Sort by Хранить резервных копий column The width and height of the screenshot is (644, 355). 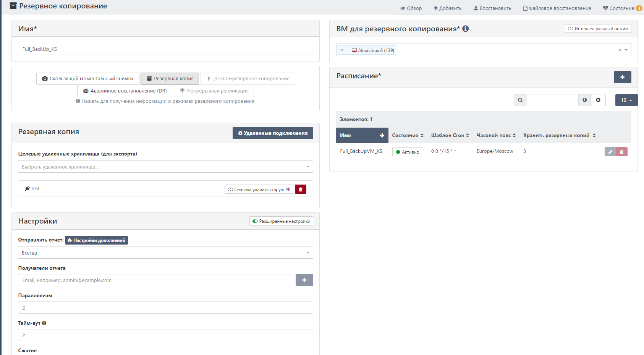[x=559, y=135]
